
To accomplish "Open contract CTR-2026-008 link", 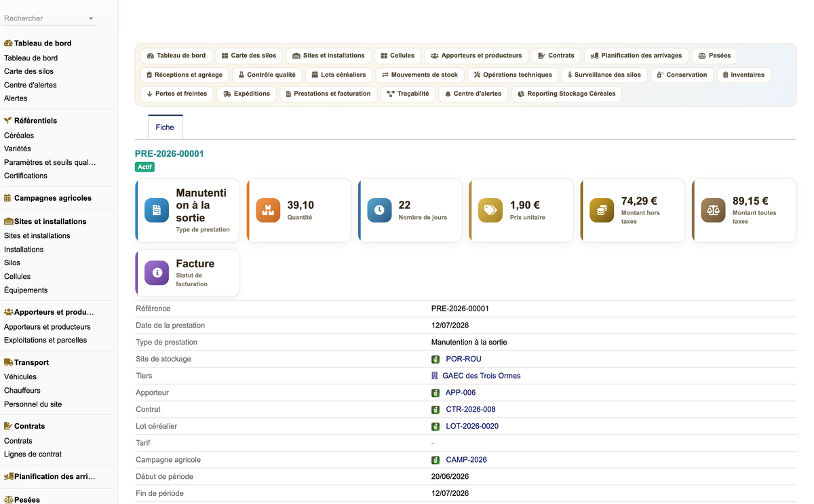I will point(471,410).
